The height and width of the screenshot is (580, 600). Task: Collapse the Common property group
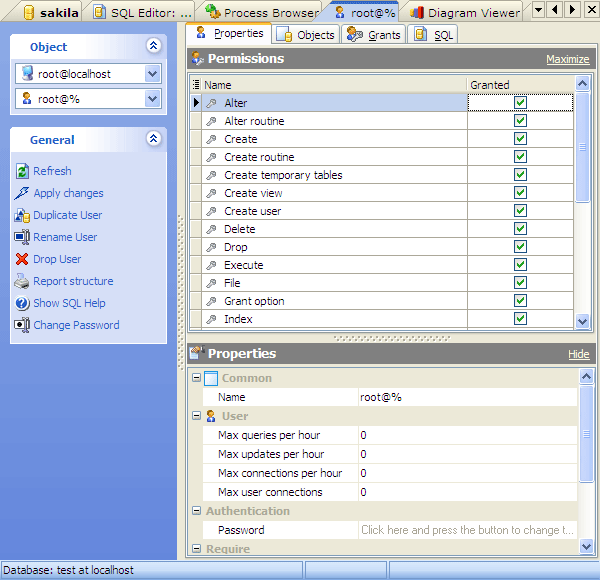tap(196, 378)
